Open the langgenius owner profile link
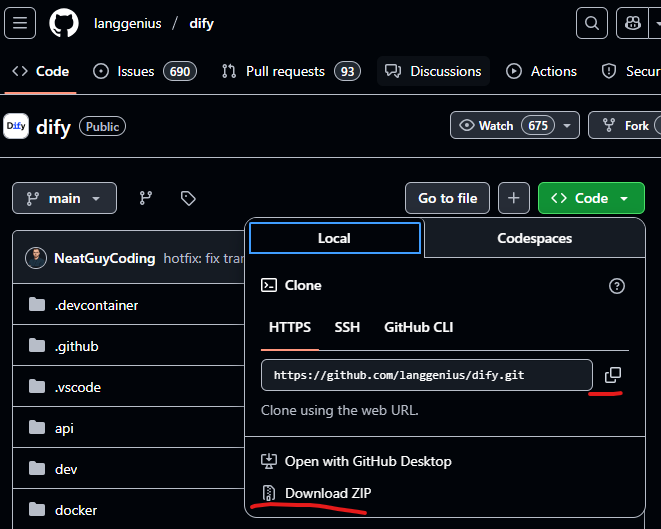The height and width of the screenshot is (529, 661). (x=127, y=23)
